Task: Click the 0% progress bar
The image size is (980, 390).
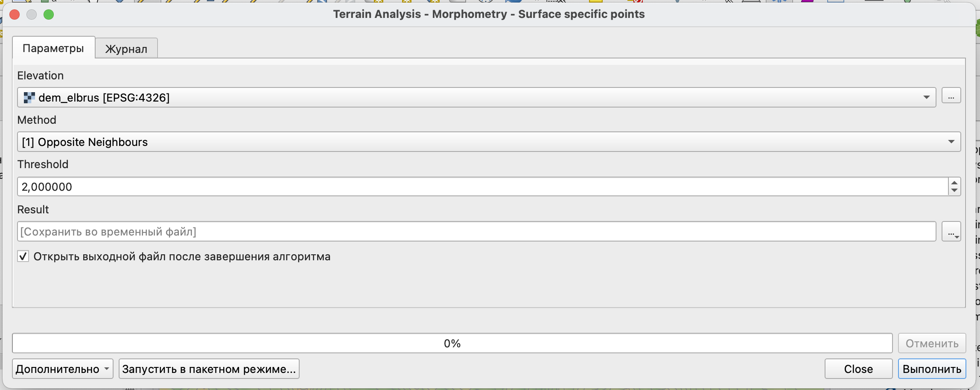Action: pyautogui.click(x=452, y=343)
